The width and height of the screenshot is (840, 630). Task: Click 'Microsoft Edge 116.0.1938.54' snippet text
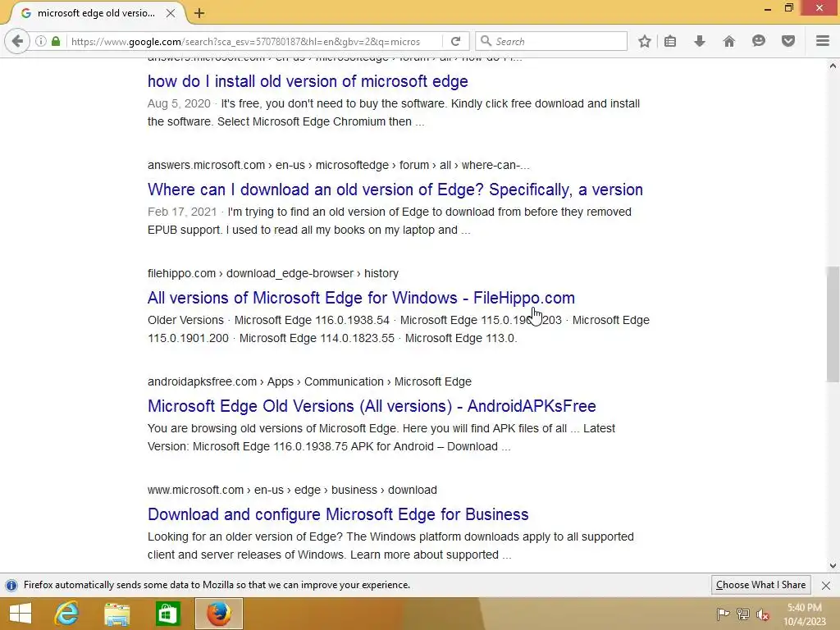point(312,321)
